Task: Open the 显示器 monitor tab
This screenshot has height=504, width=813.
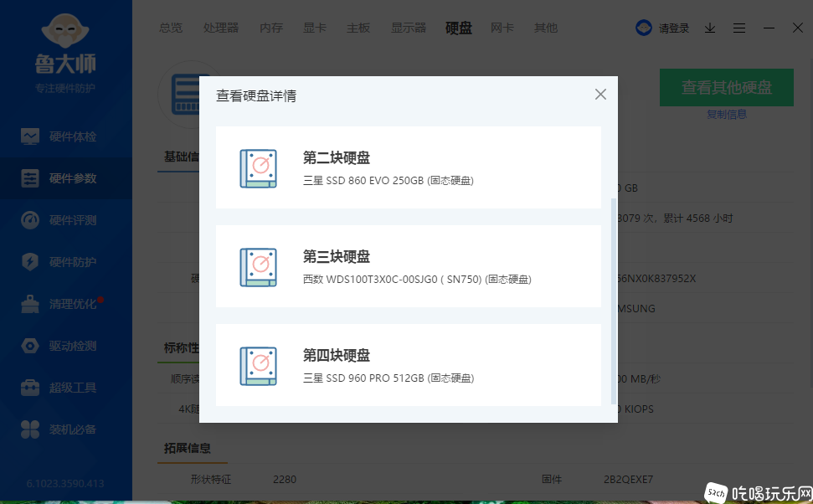Action: tap(409, 28)
